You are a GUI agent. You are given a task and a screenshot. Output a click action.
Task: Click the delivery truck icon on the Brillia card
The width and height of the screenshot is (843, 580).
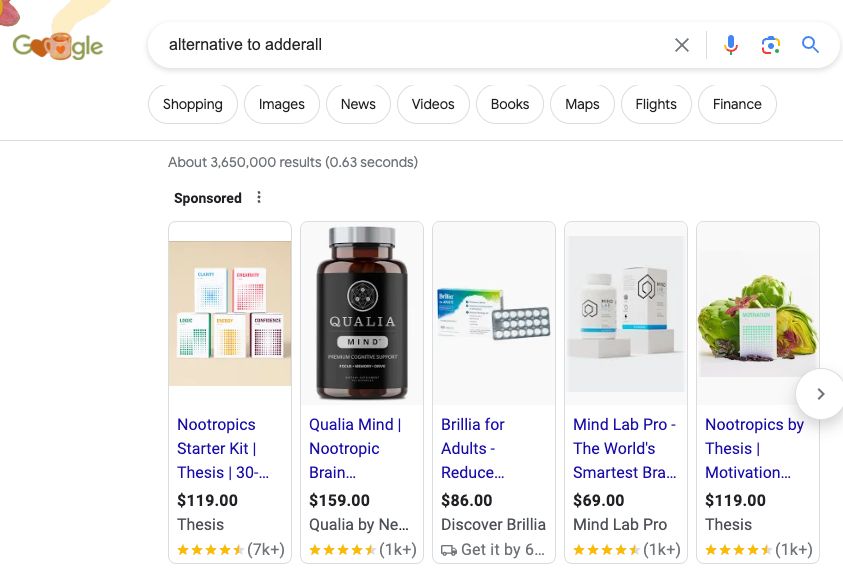point(450,549)
